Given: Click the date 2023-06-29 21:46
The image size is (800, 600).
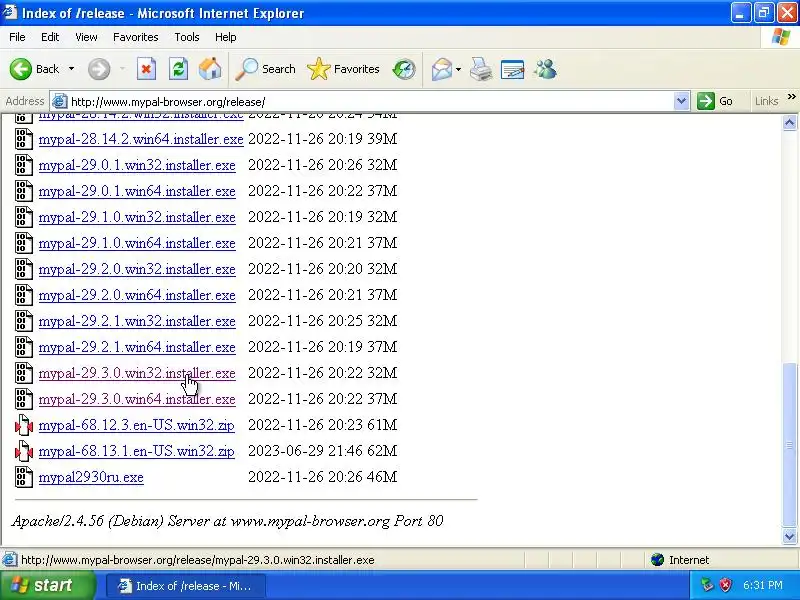Looking at the screenshot, I should (x=305, y=451).
